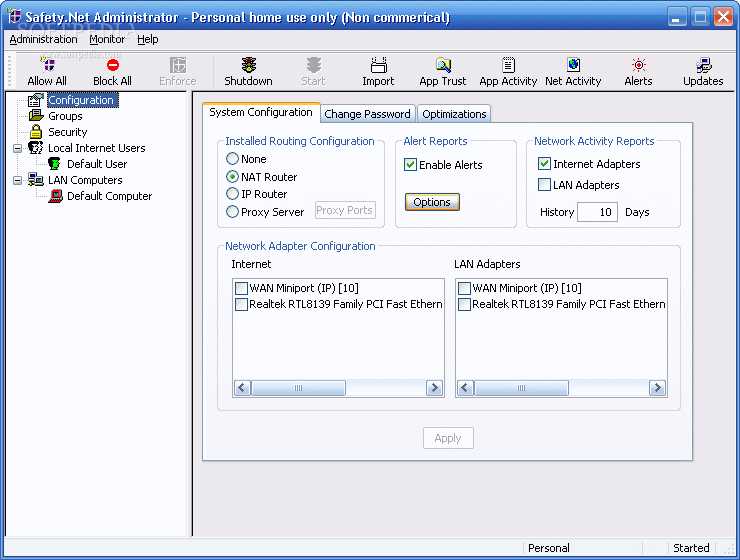Select the Proxy Server radio button
Viewport: 740px width, 560px height.
click(x=232, y=212)
